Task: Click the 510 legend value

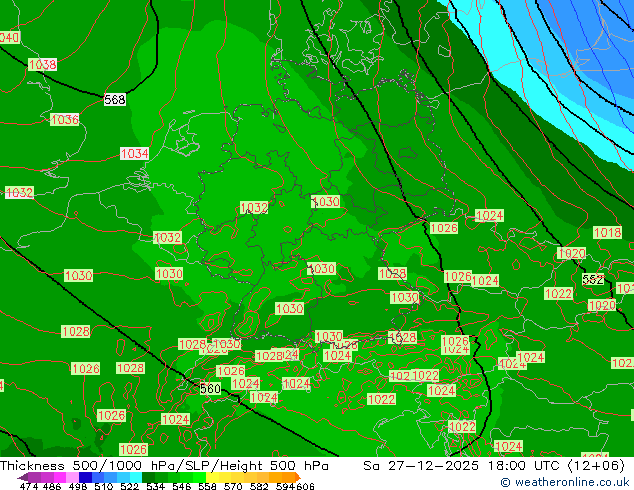Action: [104, 486]
